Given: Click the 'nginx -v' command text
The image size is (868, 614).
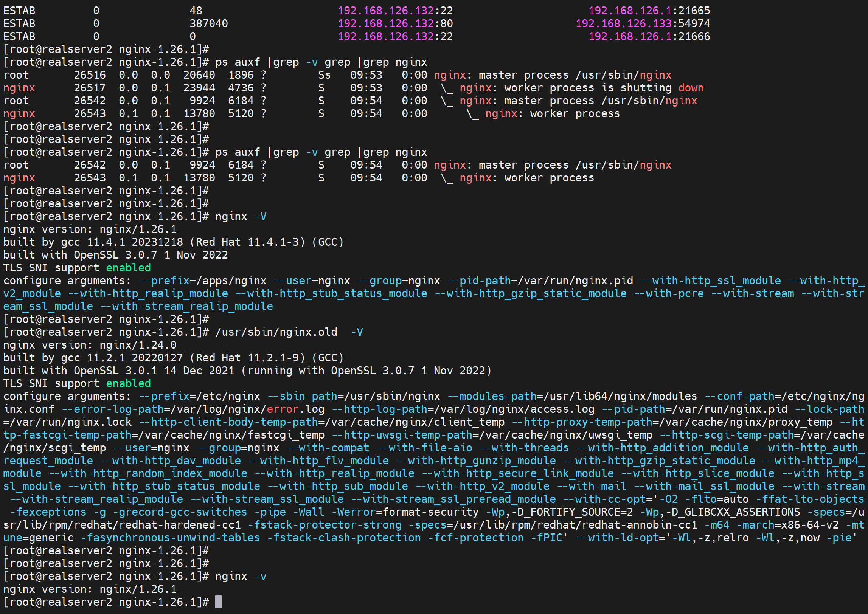Looking at the screenshot, I should point(241,576).
